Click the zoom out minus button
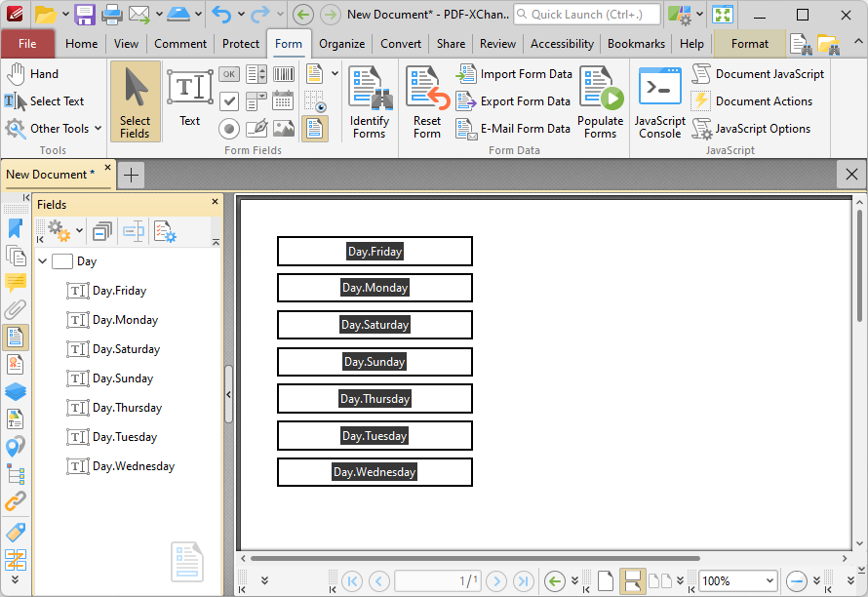Image resolution: width=868 pixels, height=597 pixels. coord(797,581)
